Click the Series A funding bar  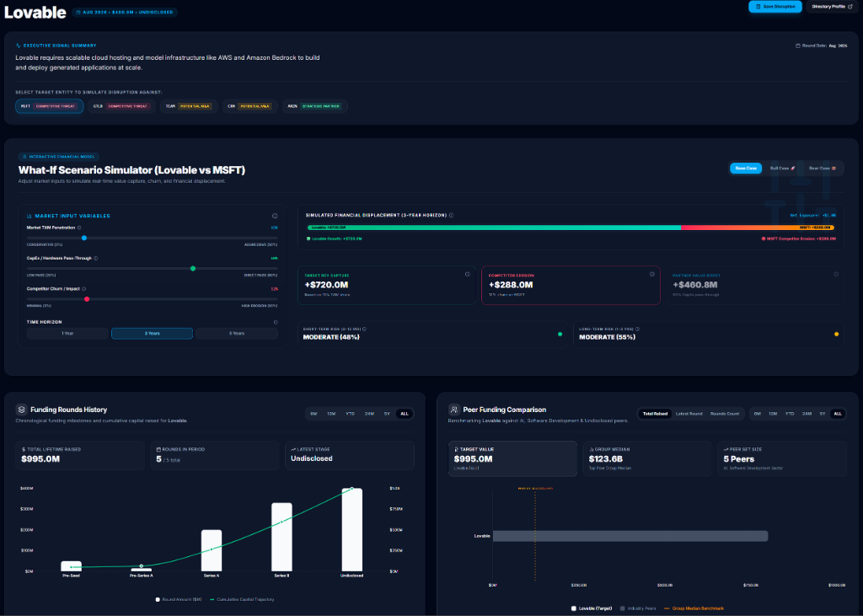(212, 550)
